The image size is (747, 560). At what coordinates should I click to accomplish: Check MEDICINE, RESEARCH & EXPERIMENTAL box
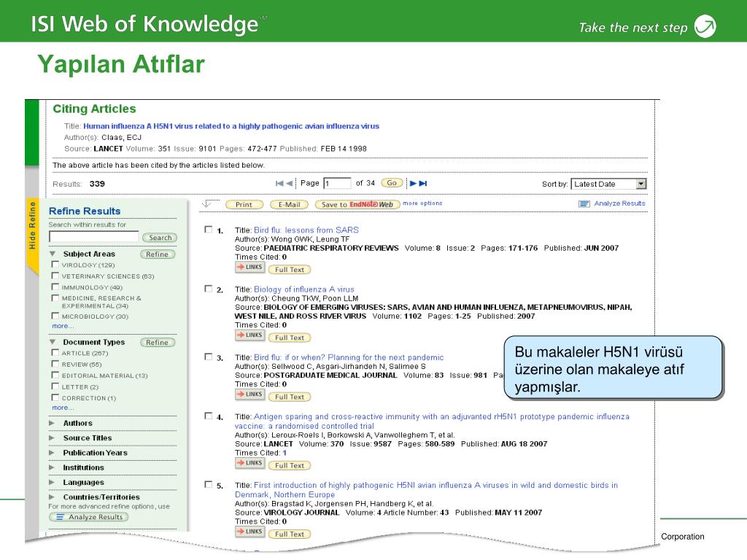tap(55, 298)
